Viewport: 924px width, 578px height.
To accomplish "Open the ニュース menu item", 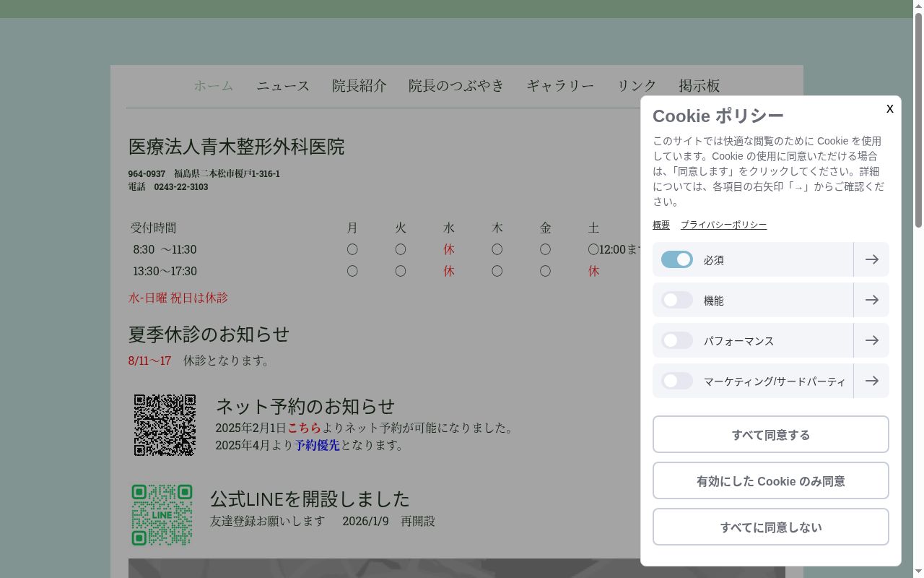I will click(283, 85).
